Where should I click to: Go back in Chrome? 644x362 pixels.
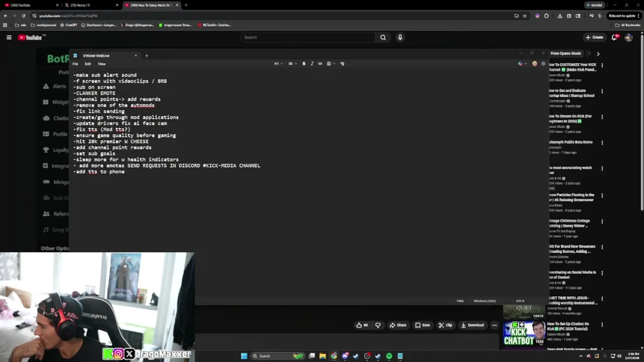click(6, 16)
